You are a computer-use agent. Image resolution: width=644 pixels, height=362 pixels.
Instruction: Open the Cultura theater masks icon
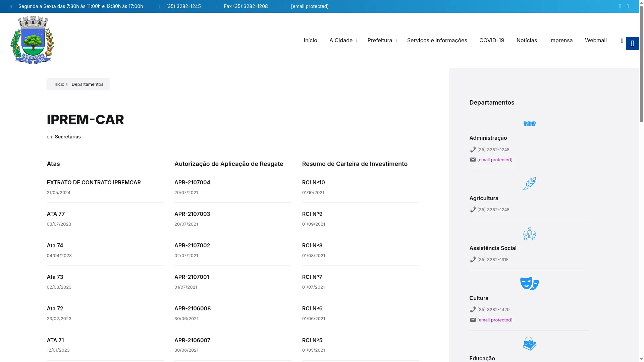pyautogui.click(x=529, y=284)
